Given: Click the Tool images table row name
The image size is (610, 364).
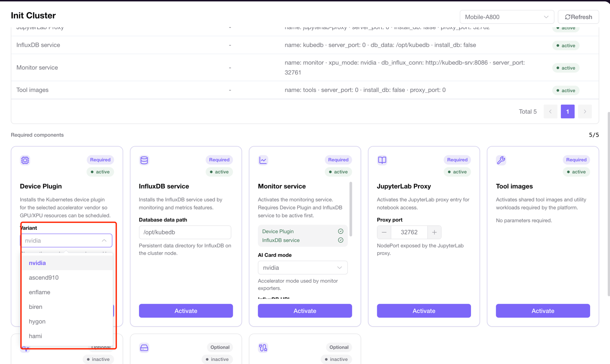Looking at the screenshot, I should [32, 90].
